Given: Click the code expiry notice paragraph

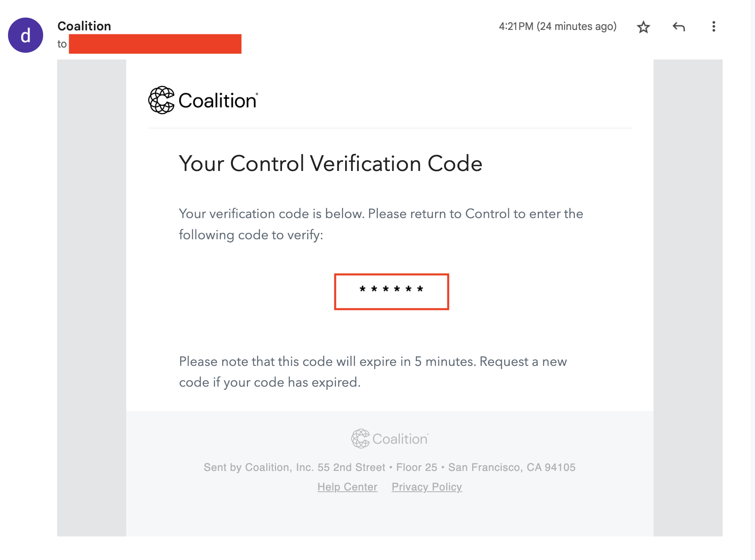Looking at the screenshot, I should pyautogui.click(x=373, y=372).
